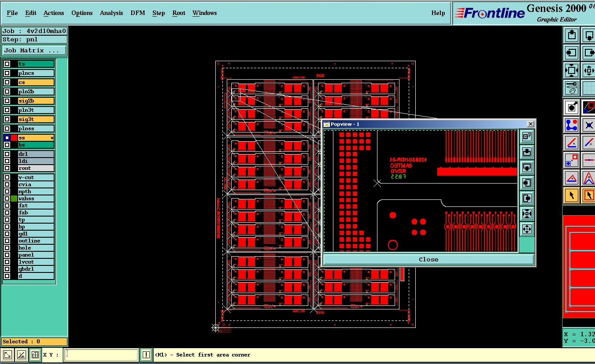
Task: Toggle the checkbox for the ts layer
Action: (7, 64)
